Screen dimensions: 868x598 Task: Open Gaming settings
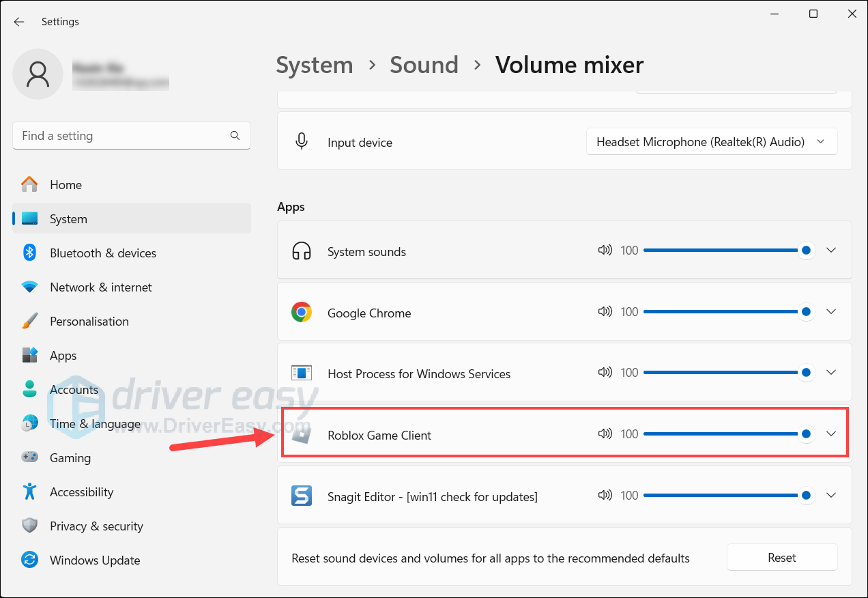point(132,457)
